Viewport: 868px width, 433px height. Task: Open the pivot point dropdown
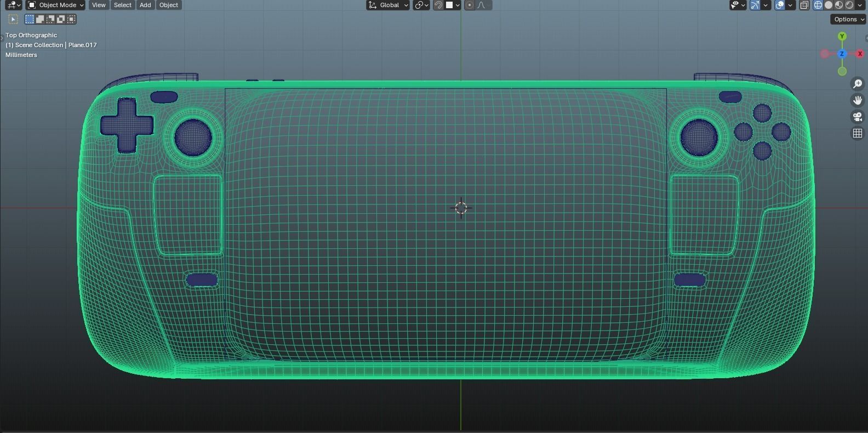(421, 5)
